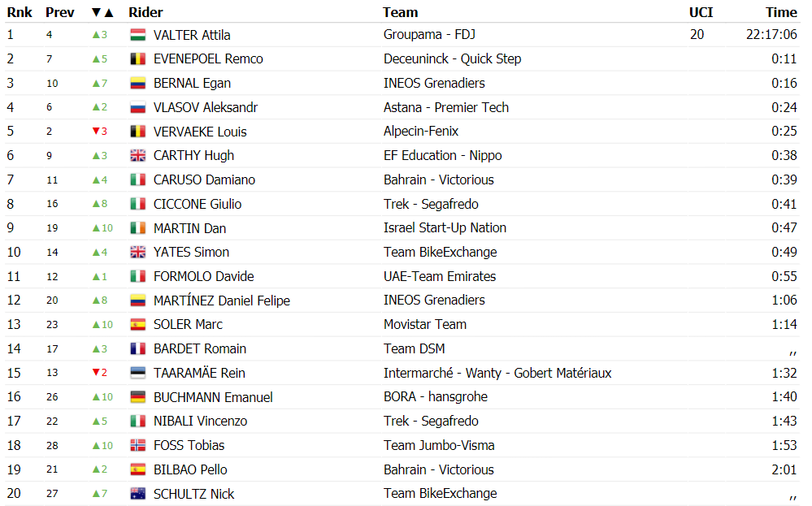Sort by the up/down position change column
The height and width of the screenshot is (506, 812).
click(102, 12)
